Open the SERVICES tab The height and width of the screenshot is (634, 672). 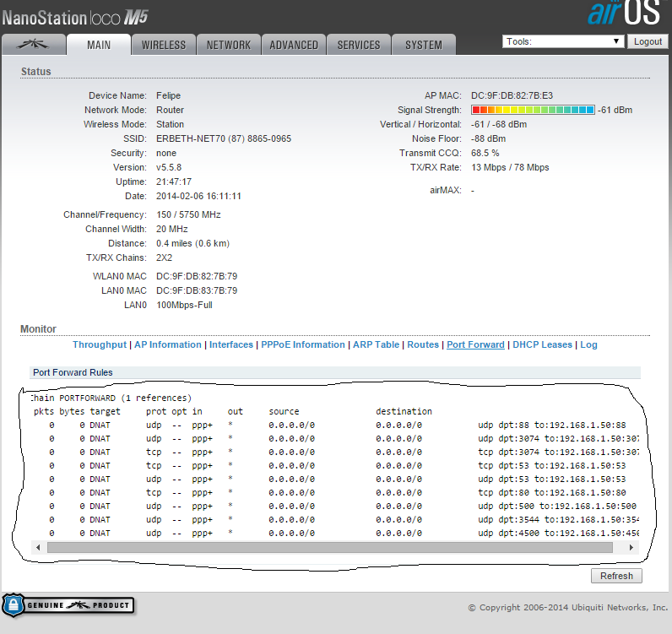[359, 45]
